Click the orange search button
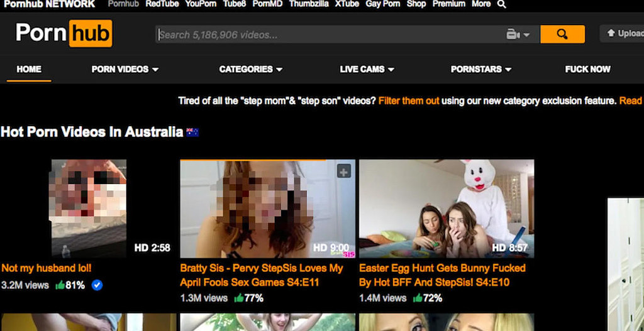Screen dimensions: 644x331 (562, 34)
